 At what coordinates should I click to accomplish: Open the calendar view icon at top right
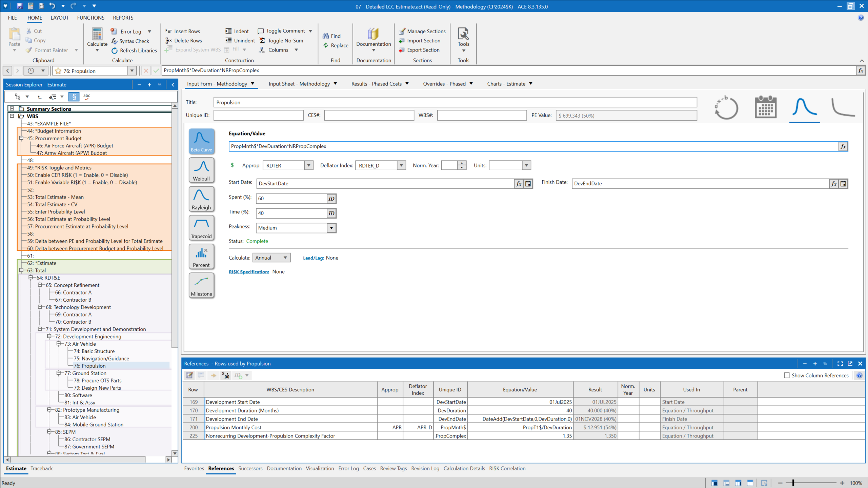click(765, 107)
